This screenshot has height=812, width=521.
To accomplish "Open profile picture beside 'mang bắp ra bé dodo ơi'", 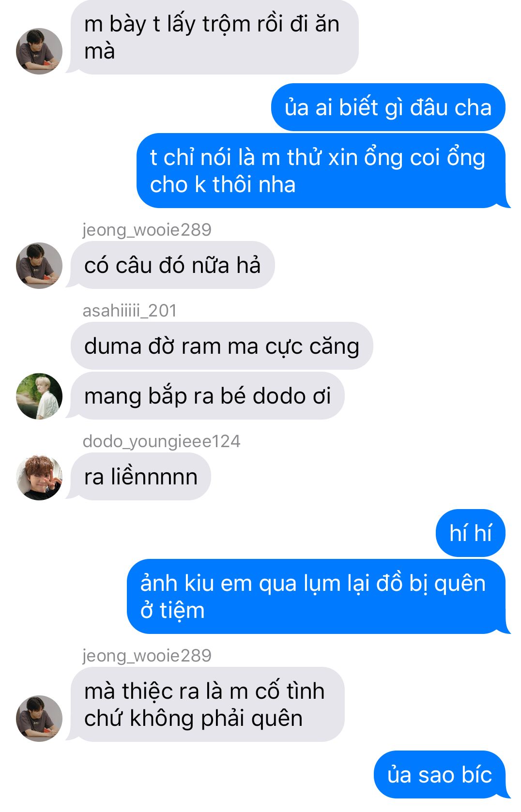I will (x=39, y=396).
